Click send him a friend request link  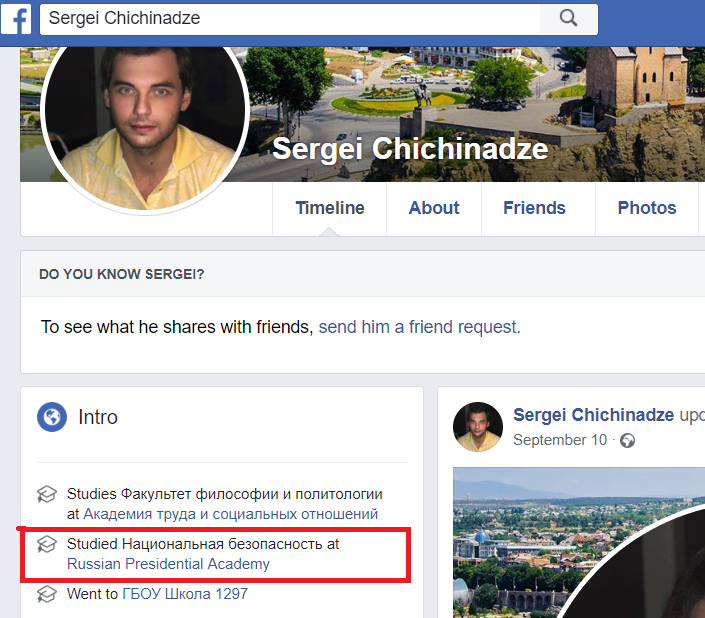pos(419,327)
